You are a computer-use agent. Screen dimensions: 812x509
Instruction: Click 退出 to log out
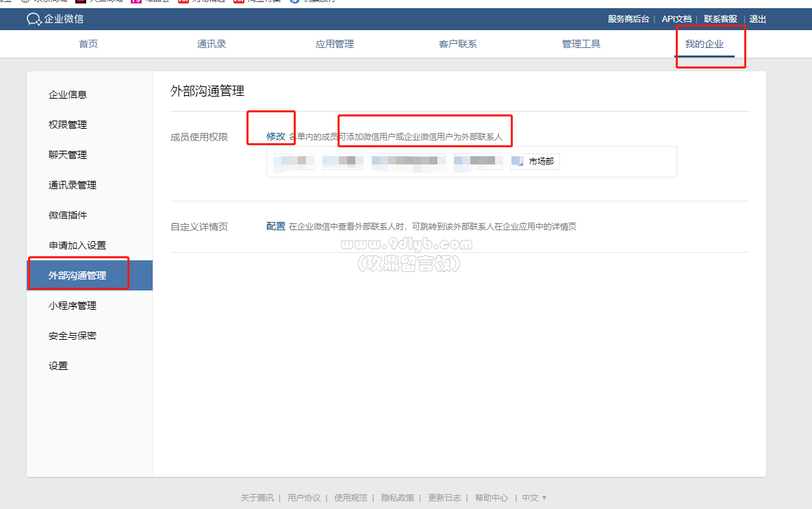point(758,19)
